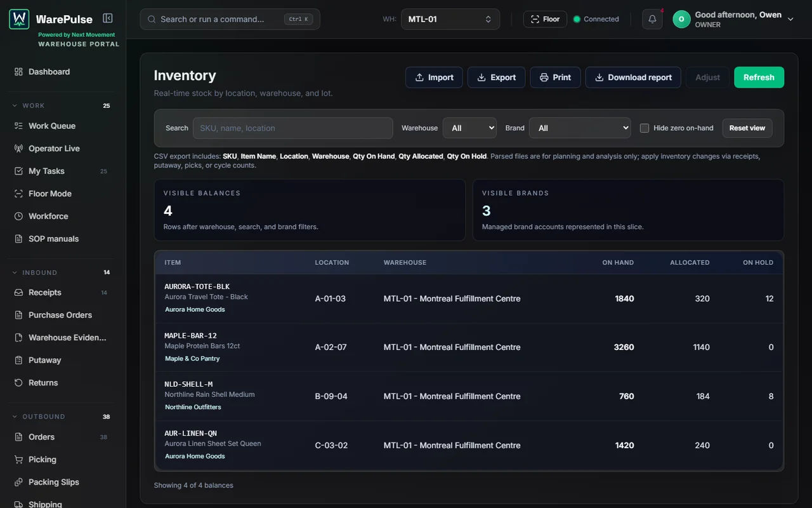Click the Export button

(496, 77)
